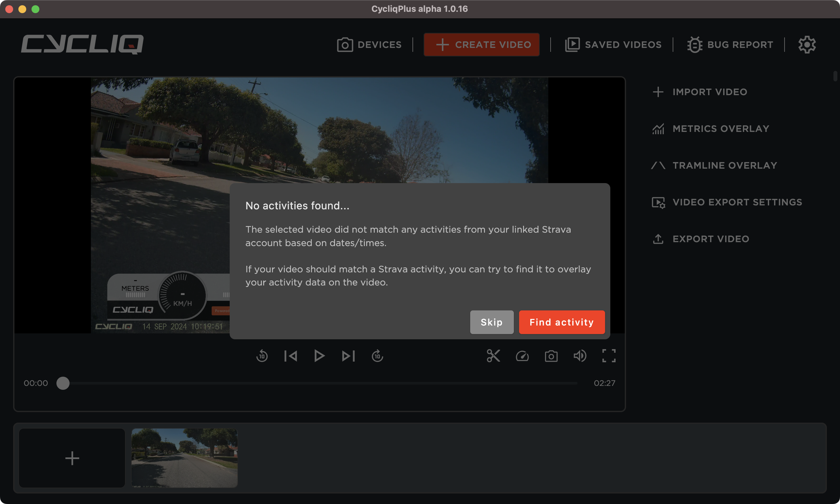
Task: Select the street video clip thumbnail
Action: pyautogui.click(x=184, y=458)
